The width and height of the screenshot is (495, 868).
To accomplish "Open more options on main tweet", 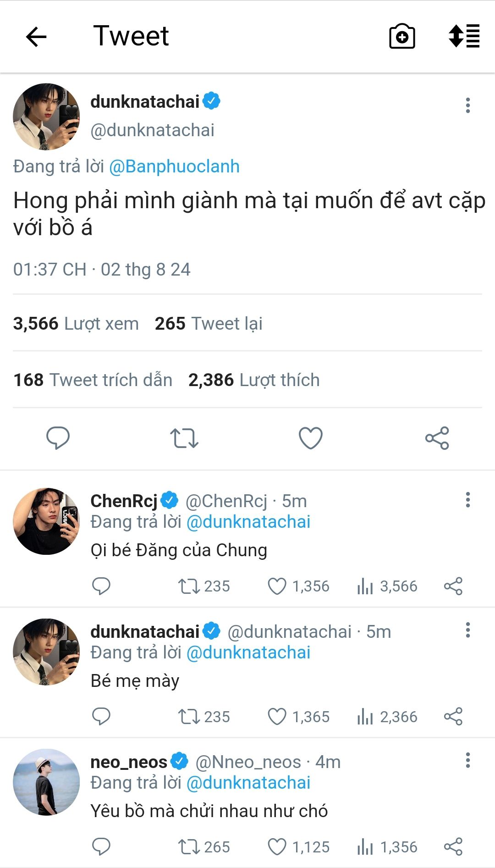I will [467, 105].
